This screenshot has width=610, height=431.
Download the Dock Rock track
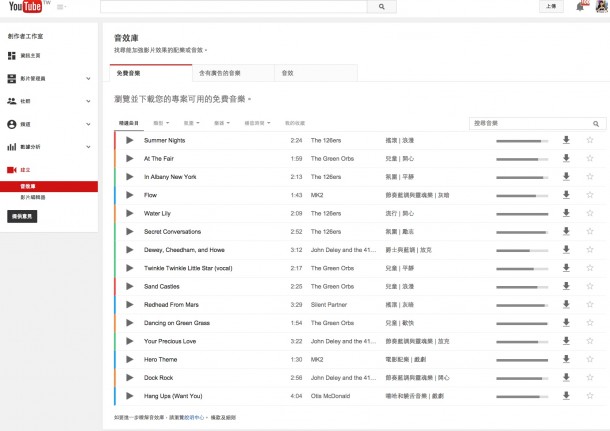(x=566, y=377)
